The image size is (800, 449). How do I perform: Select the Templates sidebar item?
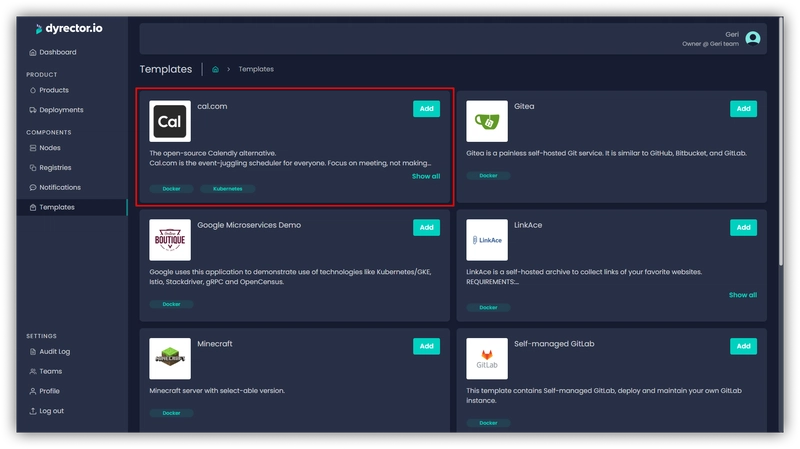[71, 207]
